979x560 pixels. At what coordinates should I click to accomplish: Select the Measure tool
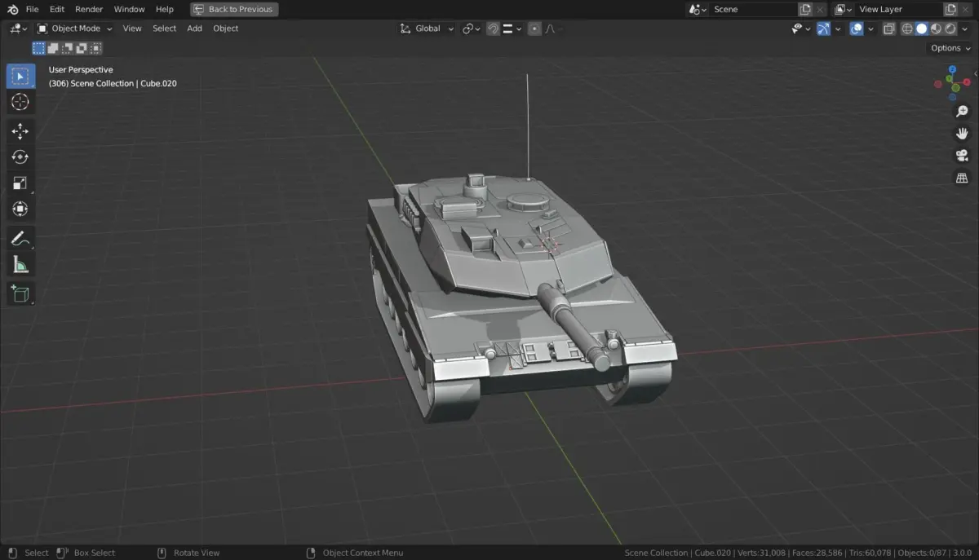point(20,264)
